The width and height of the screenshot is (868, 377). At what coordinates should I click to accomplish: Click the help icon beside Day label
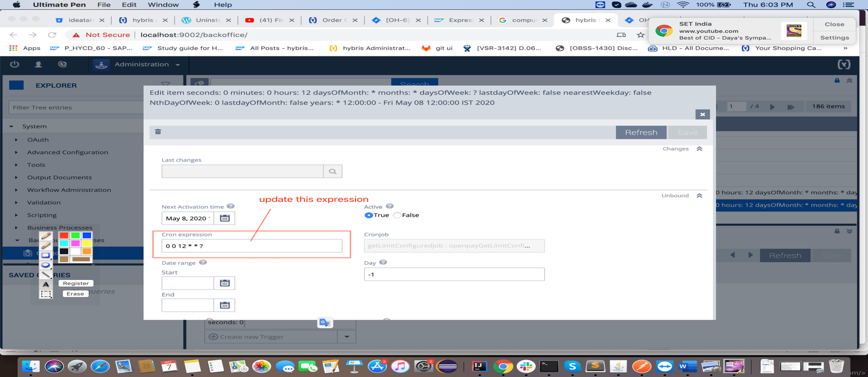click(x=383, y=263)
